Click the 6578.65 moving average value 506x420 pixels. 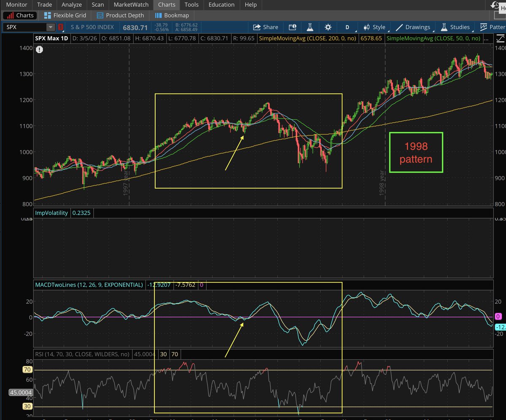(371, 38)
